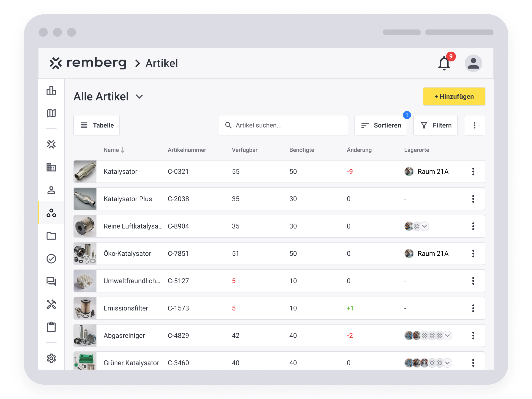Expand the Alle Artikel view dropdown
532x399 pixels.
[x=139, y=97]
